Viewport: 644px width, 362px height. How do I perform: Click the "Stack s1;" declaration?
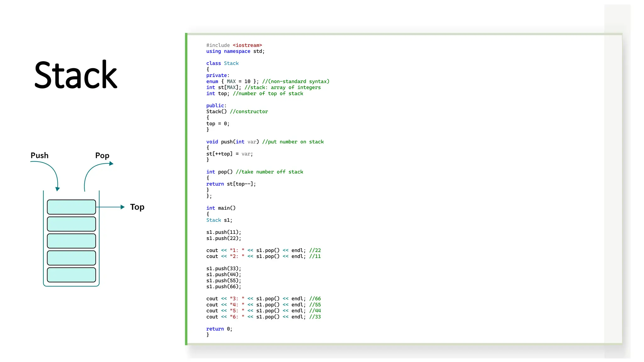click(219, 220)
